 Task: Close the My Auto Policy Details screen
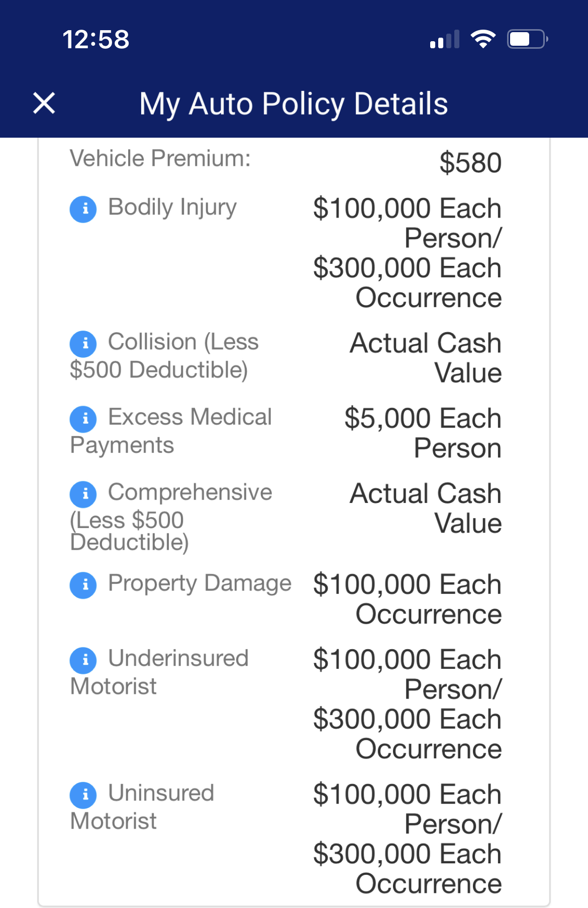coord(44,104)
